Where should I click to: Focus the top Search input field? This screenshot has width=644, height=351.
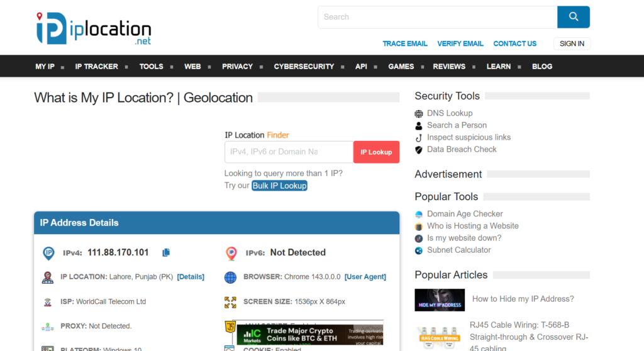438,17
